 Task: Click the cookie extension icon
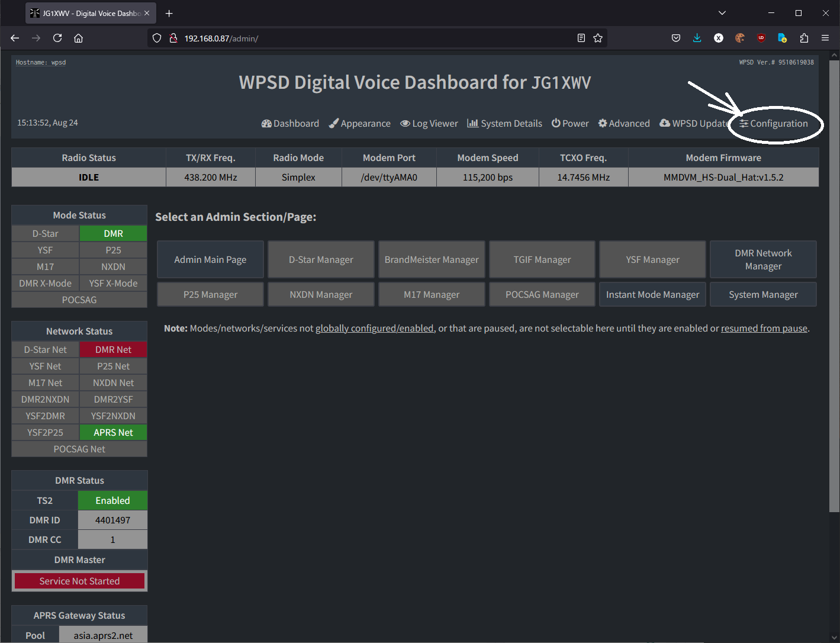[740, 38]
